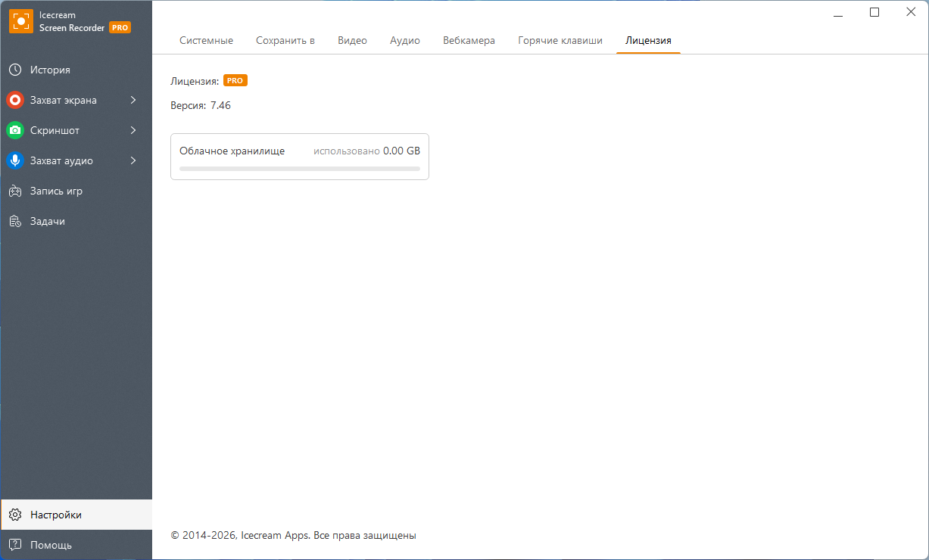
Task: Show the Горячие клавиши tab
Action: click(560, 41)
